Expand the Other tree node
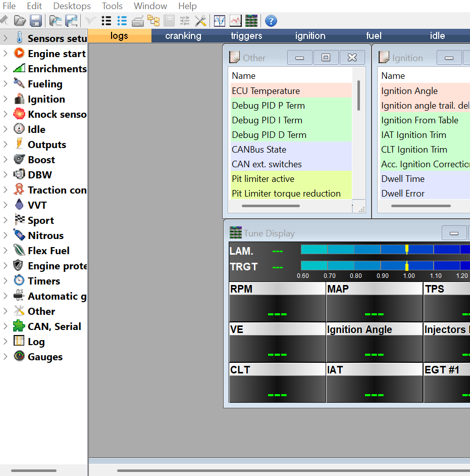Viewport: 470px width, 476px height. point(5,311)
